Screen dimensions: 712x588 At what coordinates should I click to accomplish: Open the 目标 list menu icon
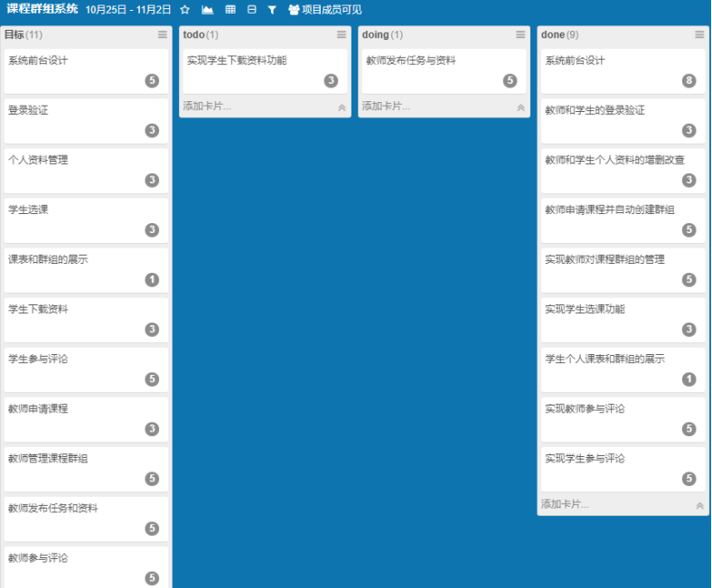coord(163,34)
